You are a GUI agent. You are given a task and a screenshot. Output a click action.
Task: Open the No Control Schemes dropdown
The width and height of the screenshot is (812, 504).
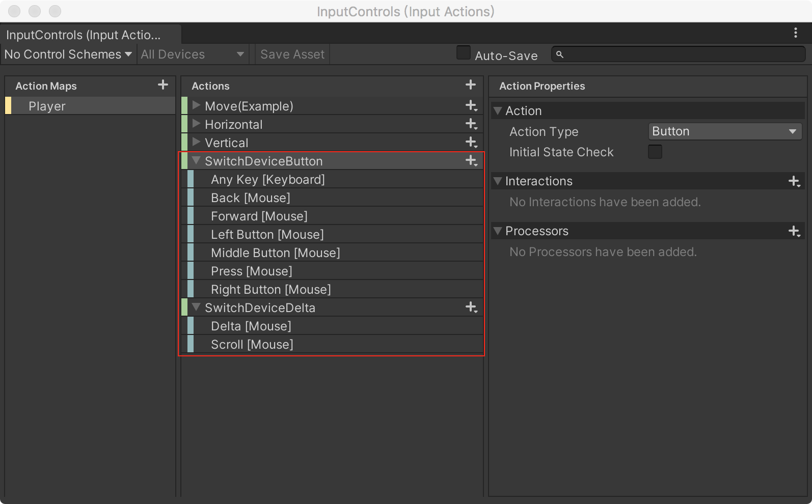pyautogui.click(x=68, y=54)
